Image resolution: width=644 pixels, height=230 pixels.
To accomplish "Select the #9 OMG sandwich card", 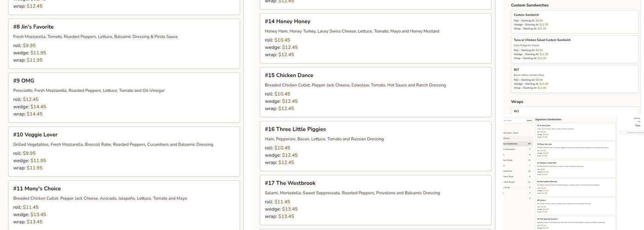I will coord(23,81).
